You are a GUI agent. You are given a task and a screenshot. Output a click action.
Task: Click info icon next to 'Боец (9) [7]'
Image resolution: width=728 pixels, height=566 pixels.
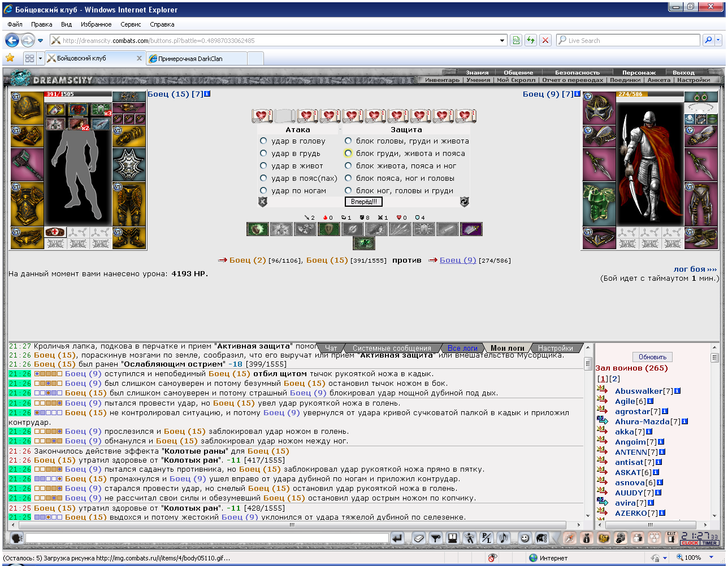click(578, 94)
